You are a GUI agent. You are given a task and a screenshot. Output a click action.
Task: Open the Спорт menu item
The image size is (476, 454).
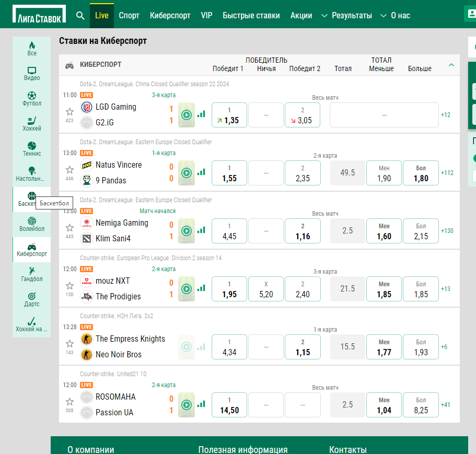(x=129, y=16)
